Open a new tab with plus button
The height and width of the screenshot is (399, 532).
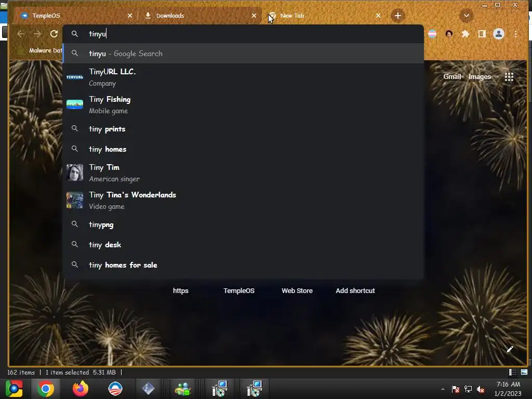click(397, 16)
